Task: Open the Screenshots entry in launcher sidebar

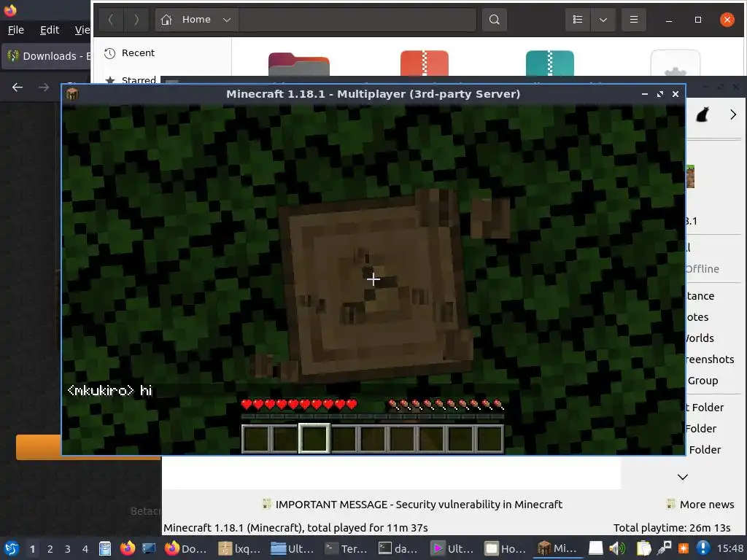Action: (x=710, y=359)
